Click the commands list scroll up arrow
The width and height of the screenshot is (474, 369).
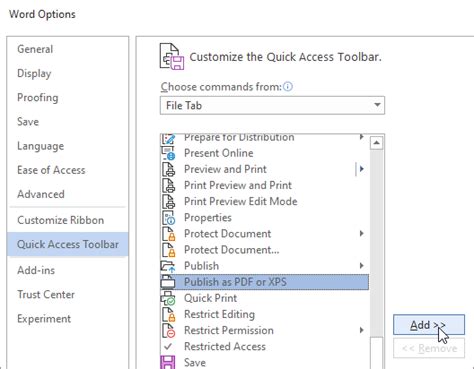click(376, 143)
